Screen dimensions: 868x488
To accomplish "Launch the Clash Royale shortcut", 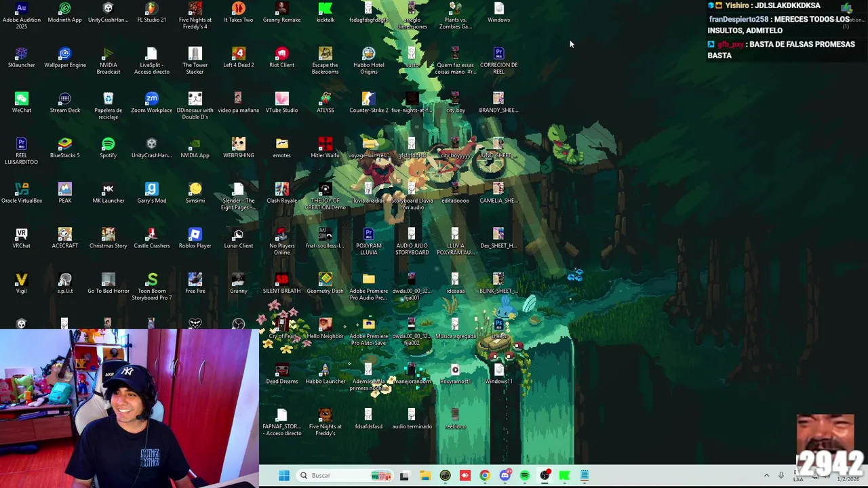I will tap(281, 193).
